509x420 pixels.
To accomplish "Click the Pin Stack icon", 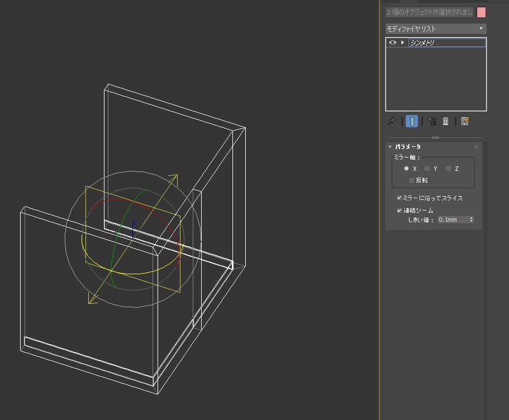I will tap(391, 121).
